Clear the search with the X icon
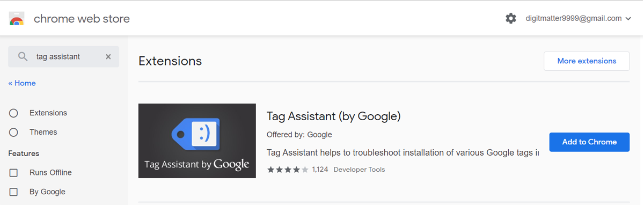The width and height of the screenshot is (644, 205). coord(108,56)
